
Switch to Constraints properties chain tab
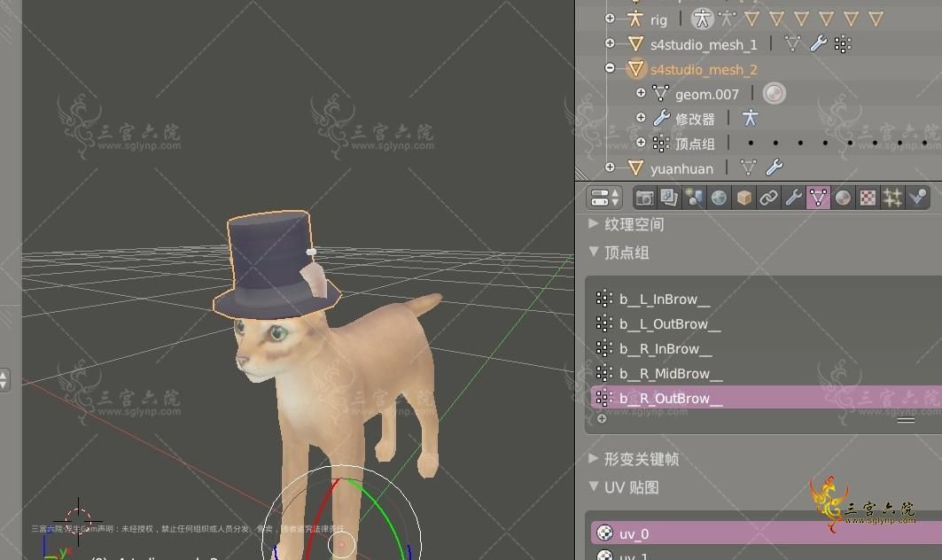click(x=768, y=198)
